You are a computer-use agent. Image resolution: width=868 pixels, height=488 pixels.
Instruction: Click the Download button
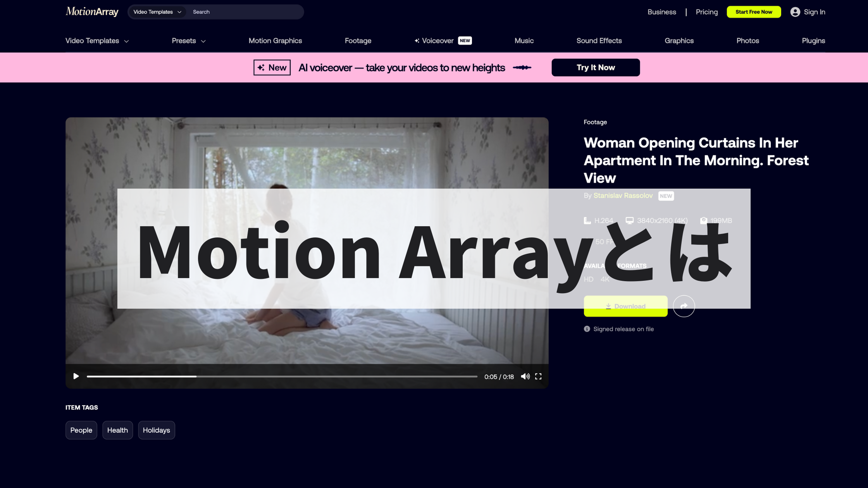point(625,306)
